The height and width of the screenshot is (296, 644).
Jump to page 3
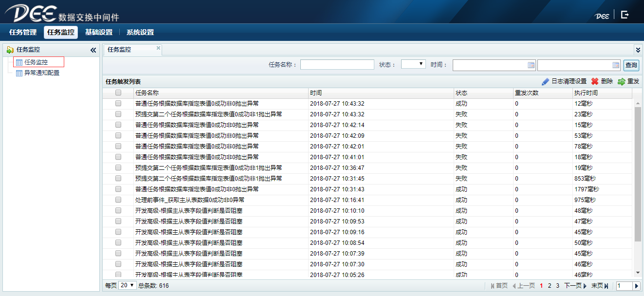tap(557, 286)
